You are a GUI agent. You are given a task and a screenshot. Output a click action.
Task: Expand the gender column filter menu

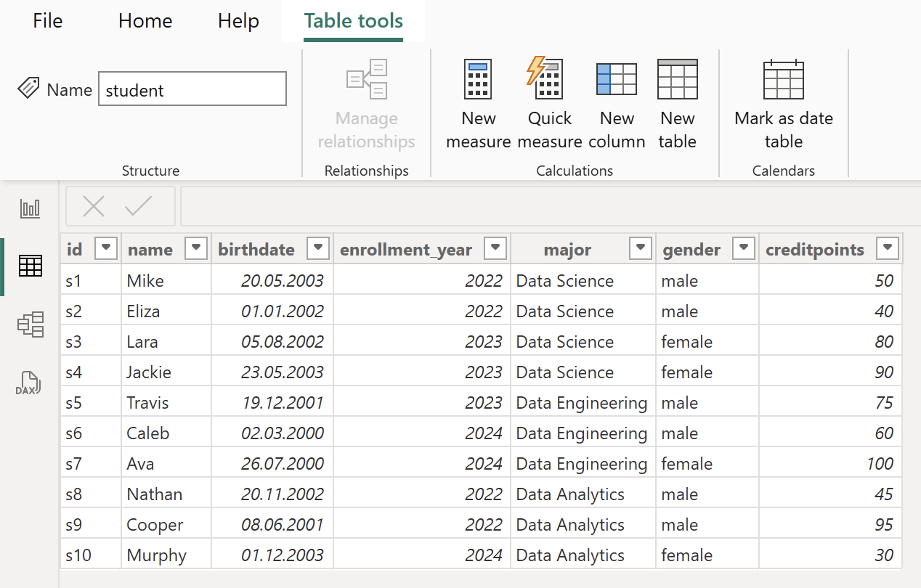pyautogui.click(x=743, y=248)
